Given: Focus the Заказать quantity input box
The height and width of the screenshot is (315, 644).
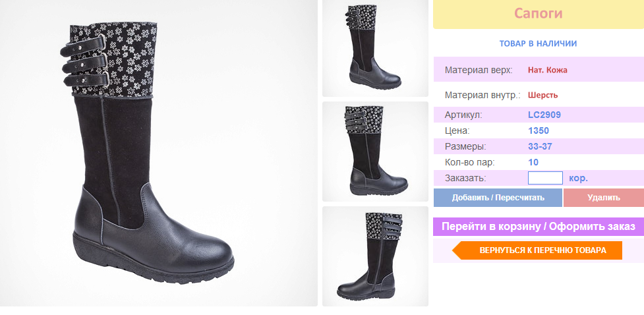Looking at the screenshot, I should click(x=545, y=178).
